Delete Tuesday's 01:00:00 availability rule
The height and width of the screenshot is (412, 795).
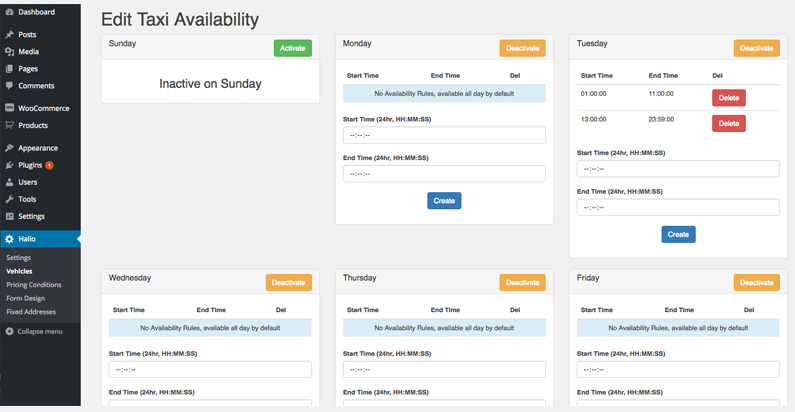tap(728, 98)
